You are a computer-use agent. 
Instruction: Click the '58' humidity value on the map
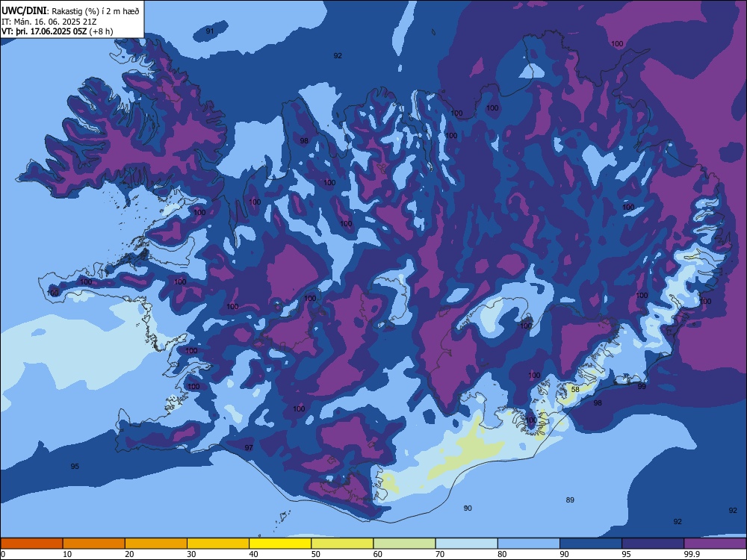pos(575,389)
